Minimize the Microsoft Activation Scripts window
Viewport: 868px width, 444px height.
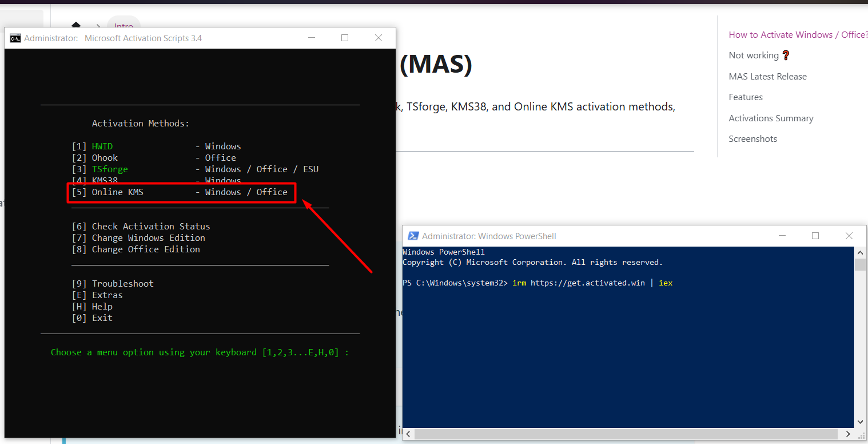[312, 38]
